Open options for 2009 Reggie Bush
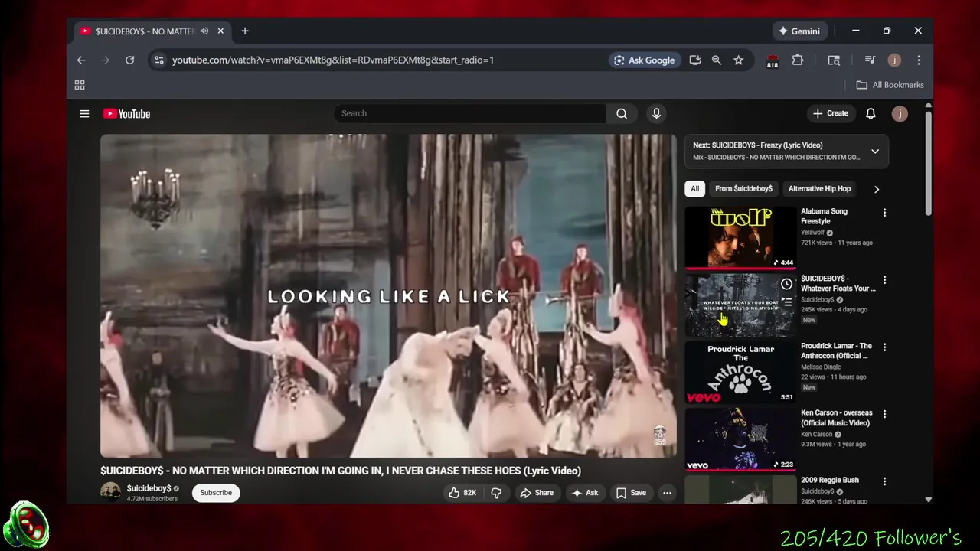Viewport: 980px width, 551px height. coord(884,481)
